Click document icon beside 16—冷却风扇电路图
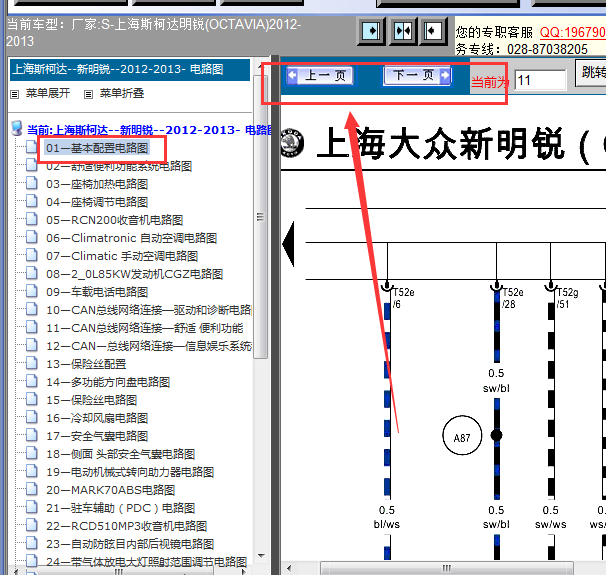 click(x=32, y=417)
